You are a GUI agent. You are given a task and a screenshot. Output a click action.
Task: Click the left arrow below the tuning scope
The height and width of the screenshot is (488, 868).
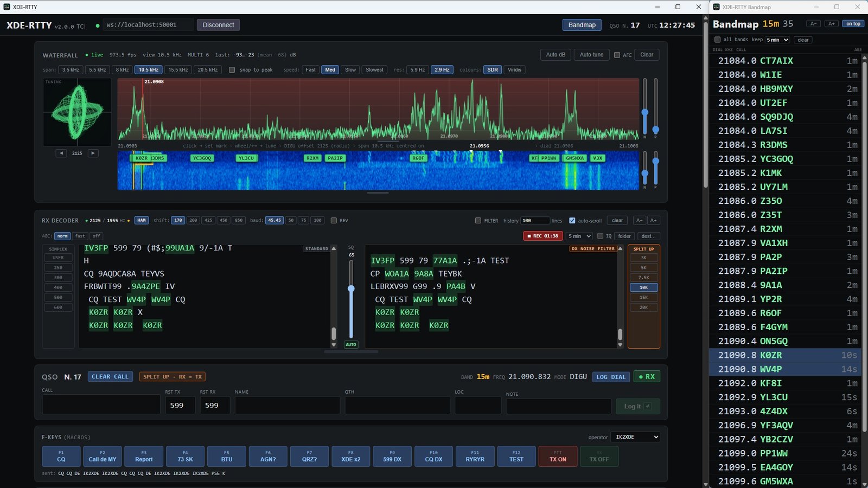tap(61, 153)
